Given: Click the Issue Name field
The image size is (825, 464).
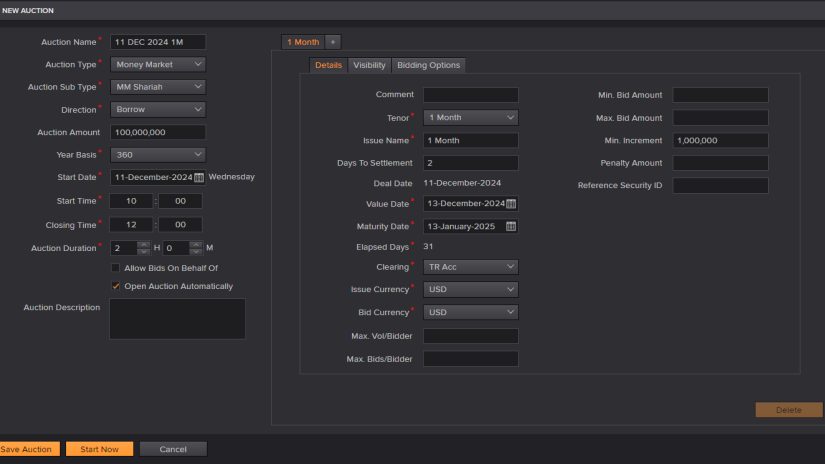Looking at the screenshot, I should [471, 140].
